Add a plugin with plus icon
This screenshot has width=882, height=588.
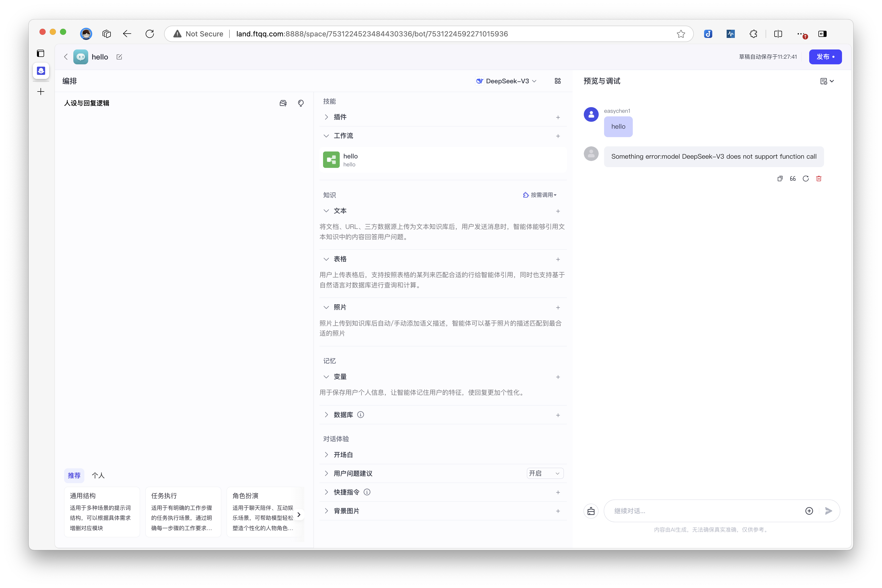tap(558, 117)
